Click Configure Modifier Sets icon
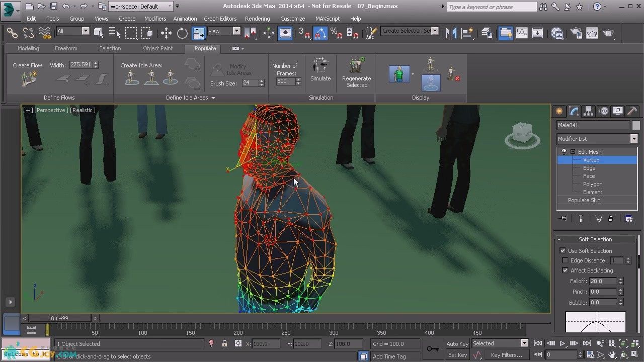This screenshot has height=362, width=644. (x=628, y=218)
